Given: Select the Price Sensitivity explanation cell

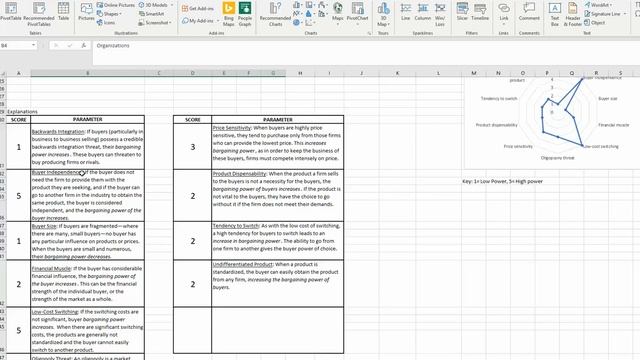Looking at the screenshot, I should (x=278, y=147).
